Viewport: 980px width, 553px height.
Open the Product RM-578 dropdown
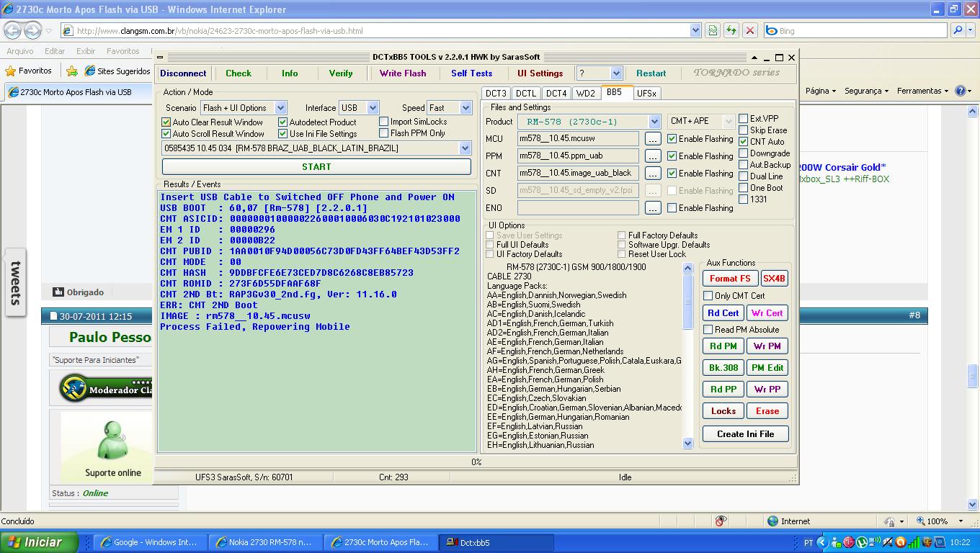tap(654, 122)
